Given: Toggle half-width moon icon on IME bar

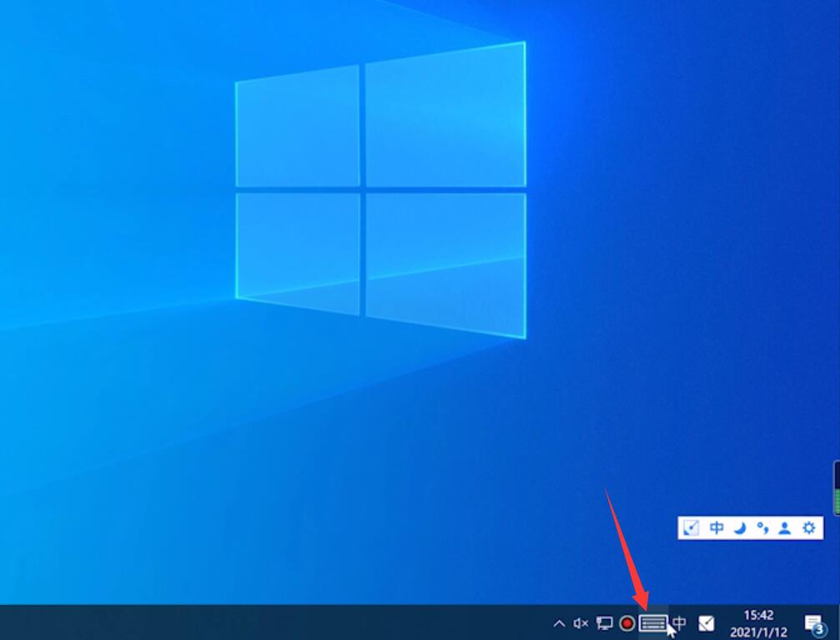Looking at the screenshot, I should pos(740,528).
